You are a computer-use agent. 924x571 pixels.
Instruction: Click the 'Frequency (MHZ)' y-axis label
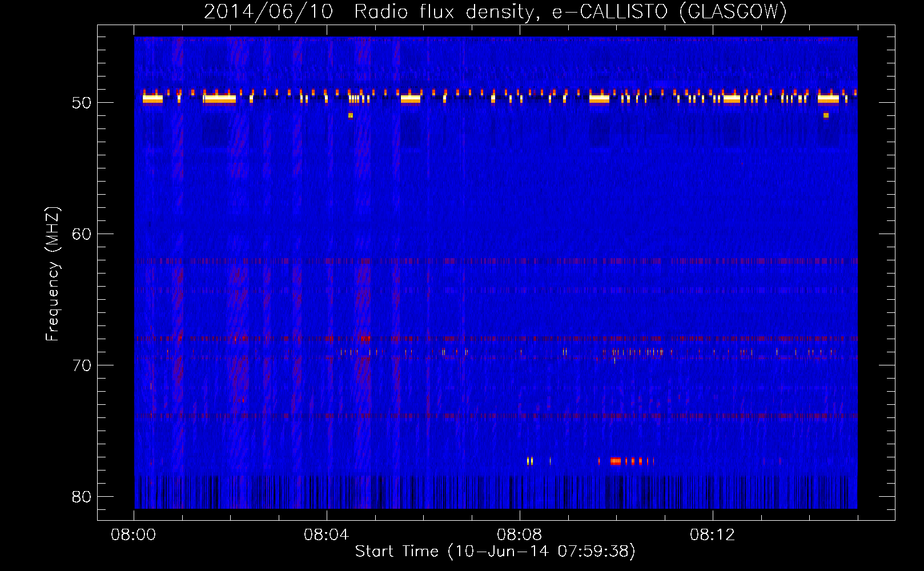(x=53, y=274)
